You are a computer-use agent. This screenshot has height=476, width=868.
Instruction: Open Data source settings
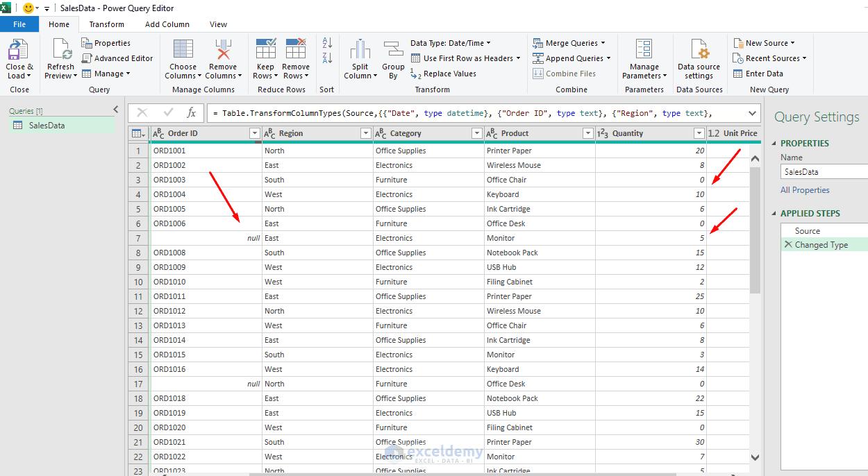[699, 59]
